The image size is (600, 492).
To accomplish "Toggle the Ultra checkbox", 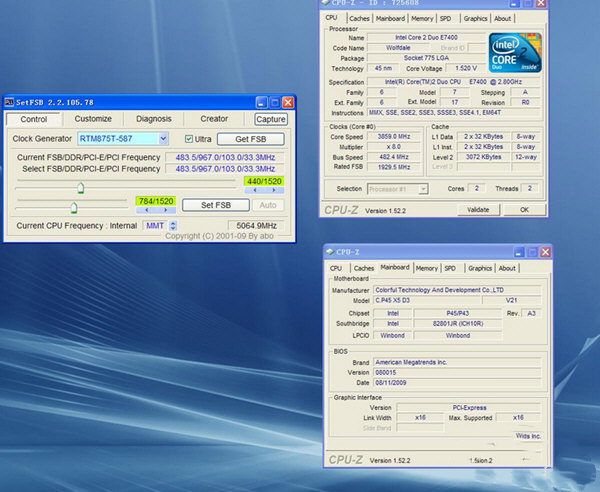I will coord(190,139).
